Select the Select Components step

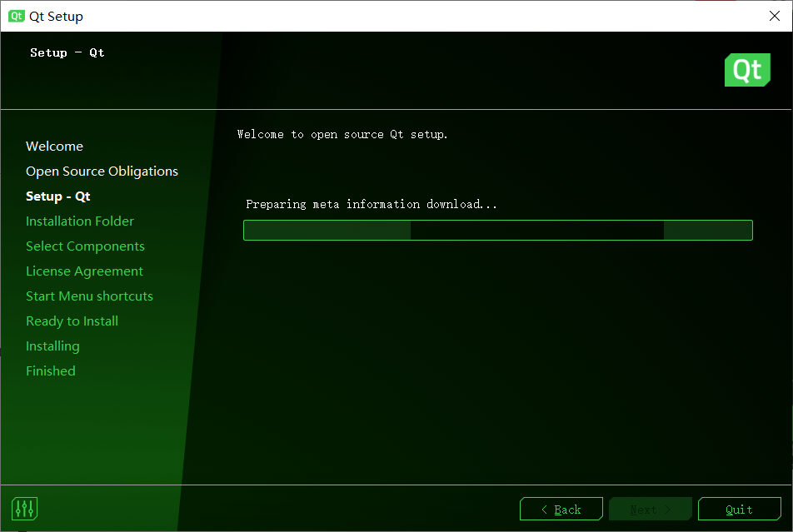coord(85,246)
